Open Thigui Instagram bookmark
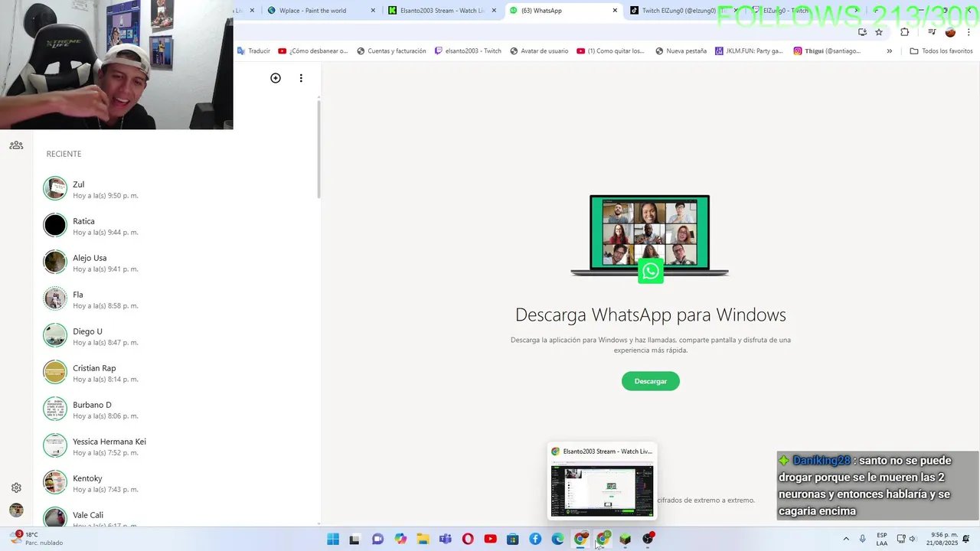 [x=827, y=51]
